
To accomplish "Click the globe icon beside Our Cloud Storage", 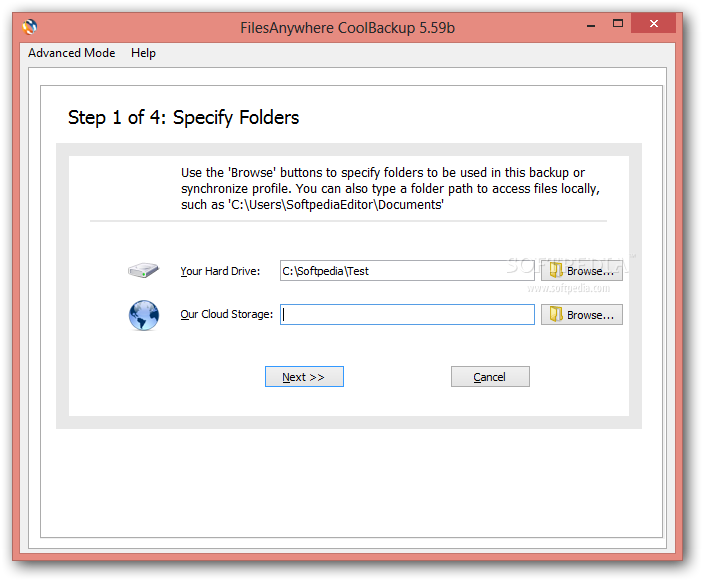I will (x=143, y=315).
